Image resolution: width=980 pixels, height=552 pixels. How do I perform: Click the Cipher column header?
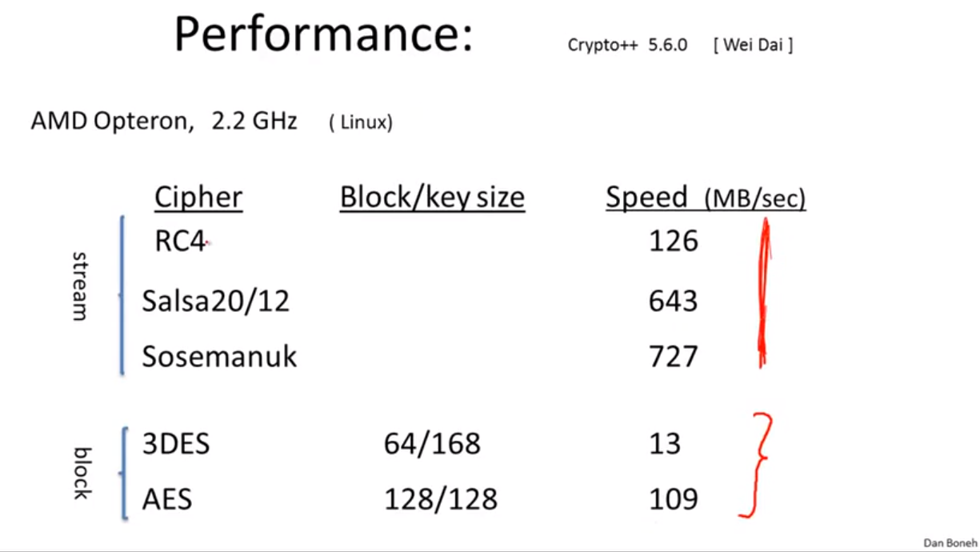coord(198,197)
